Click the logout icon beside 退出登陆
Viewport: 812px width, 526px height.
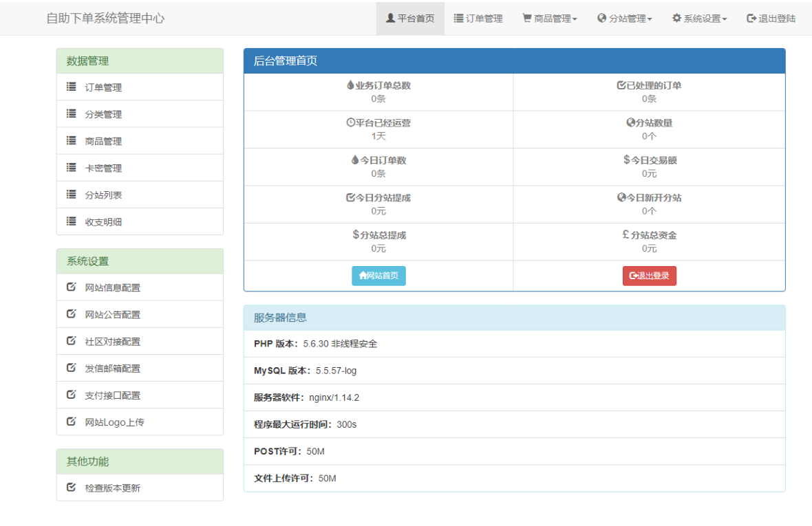point(749,19)
